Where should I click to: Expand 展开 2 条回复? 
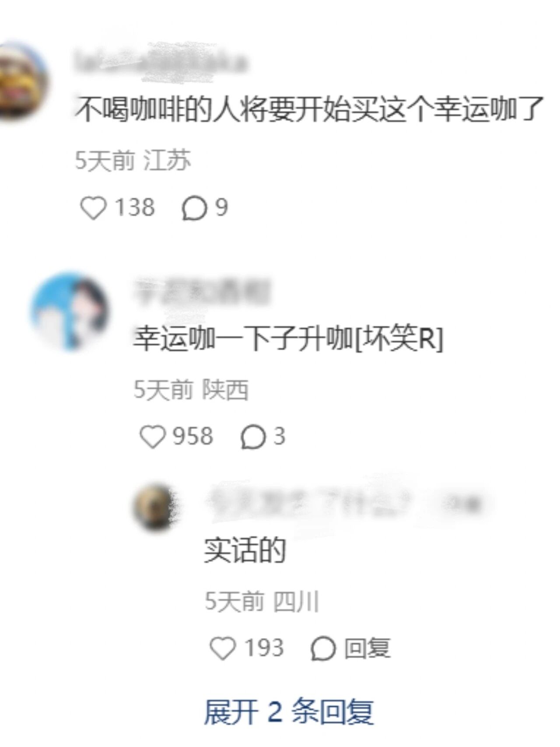pos(289,712)
